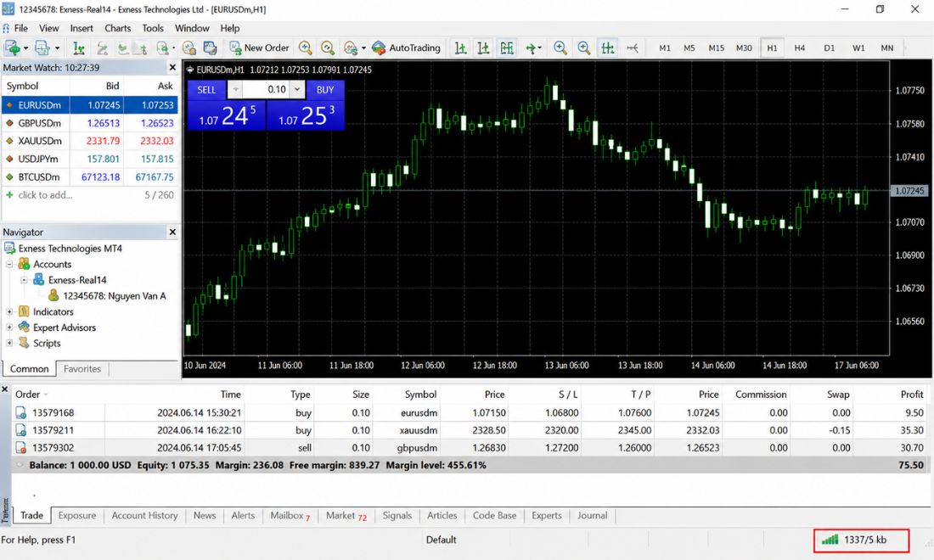This screenshot has height=560, width=934.
Task: Open the Charts menu
Action: (118, 28)
